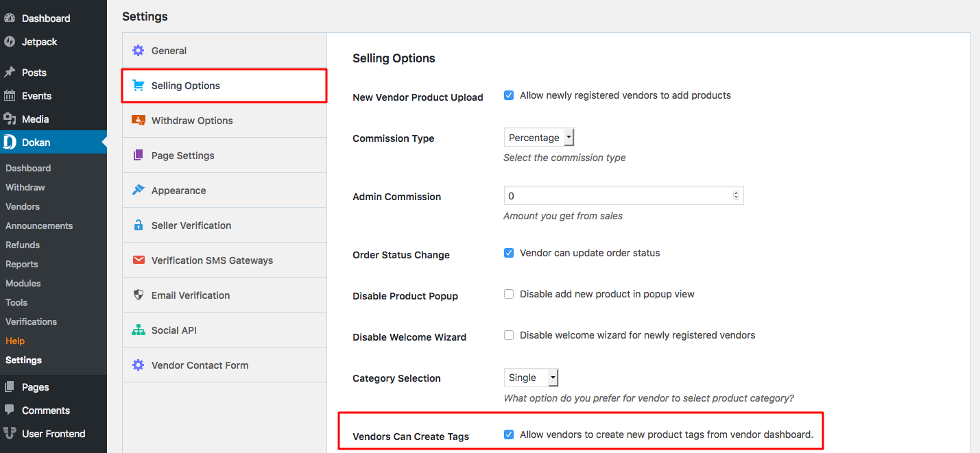Open the Dokan Withdraw submenu link

pyautogui.click(x=25, y=187)
